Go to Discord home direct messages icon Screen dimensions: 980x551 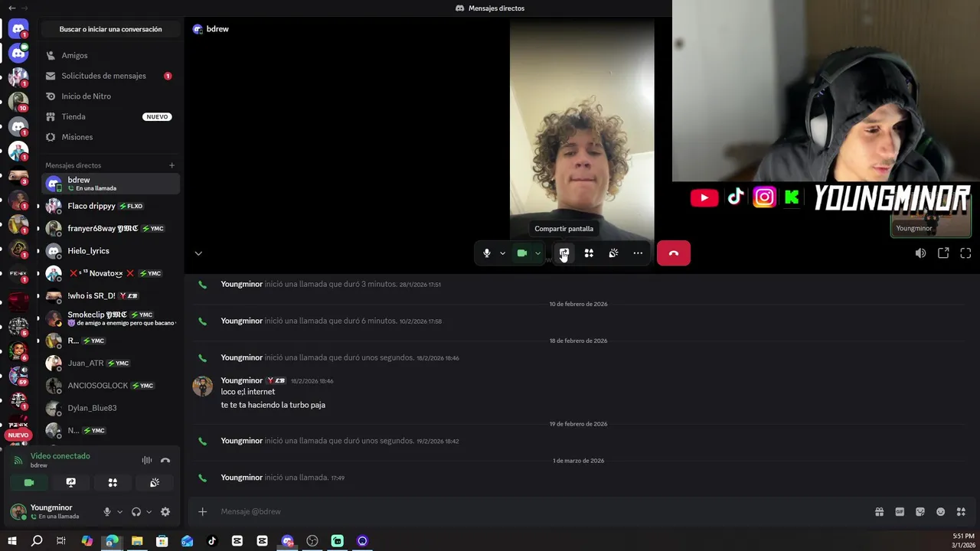[x=18, y=28]
